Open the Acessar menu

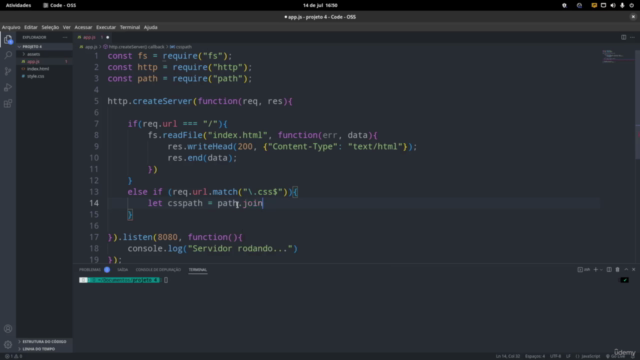[x=83, y=27]
